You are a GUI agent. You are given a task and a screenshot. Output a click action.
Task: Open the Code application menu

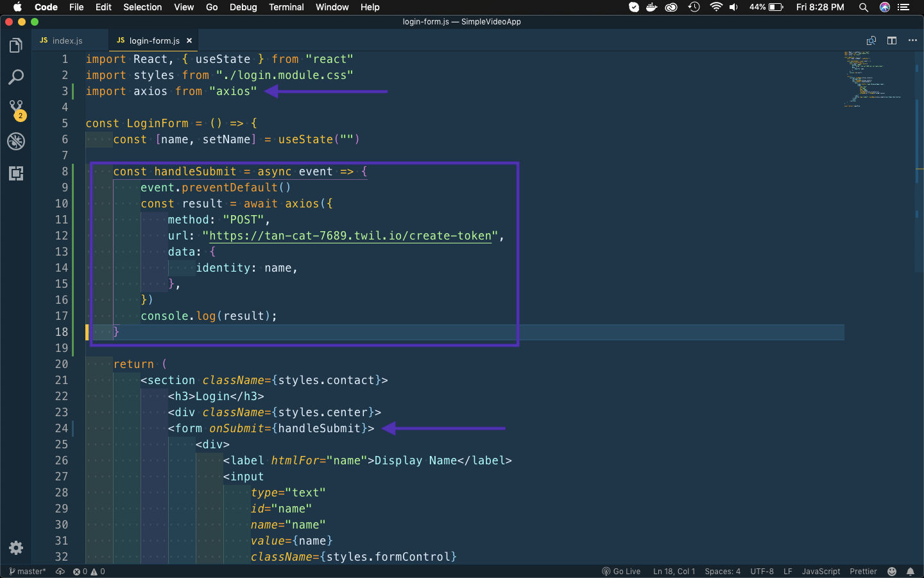(x=46, y=7)
